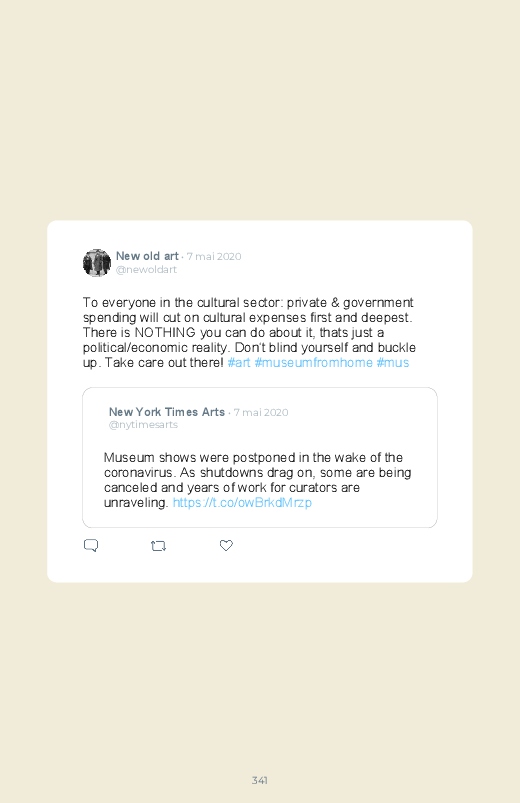Like the tweet with heart icon
The width and height of the screenshot is (520, 803).
point(226,545)
